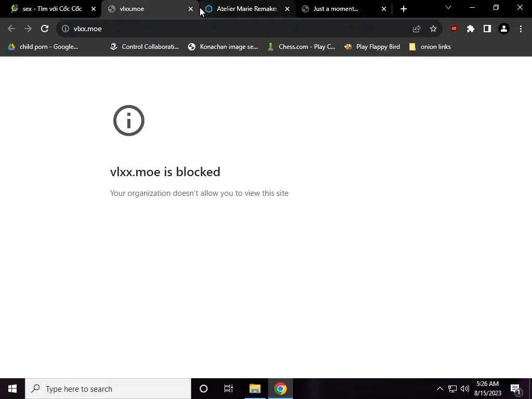Viewport: 532px width, 399px height.
Task: Click the "Type here to search" box
Action: [108, 389]
